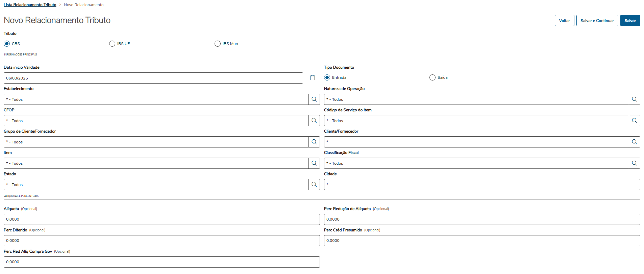Screen dimensions: 644x274
Task: Click the CFOP search magnifier icon
Action: click(x=314, y=121)
